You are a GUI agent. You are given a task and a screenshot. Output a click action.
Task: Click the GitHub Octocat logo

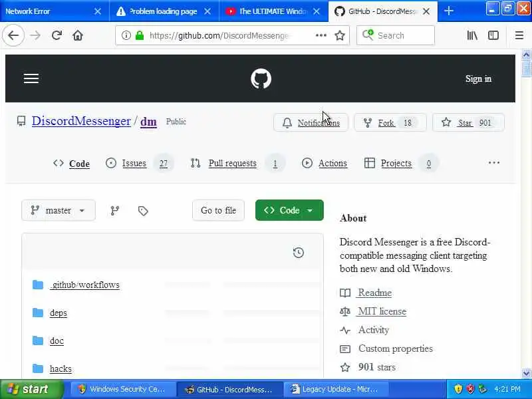click(261, 78)
